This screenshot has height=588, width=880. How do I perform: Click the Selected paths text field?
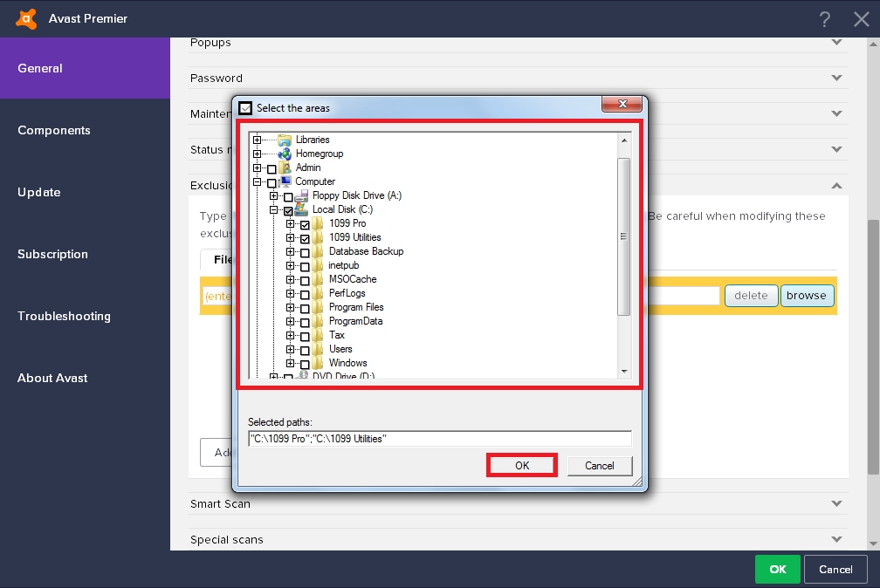(x=440, y=439)
